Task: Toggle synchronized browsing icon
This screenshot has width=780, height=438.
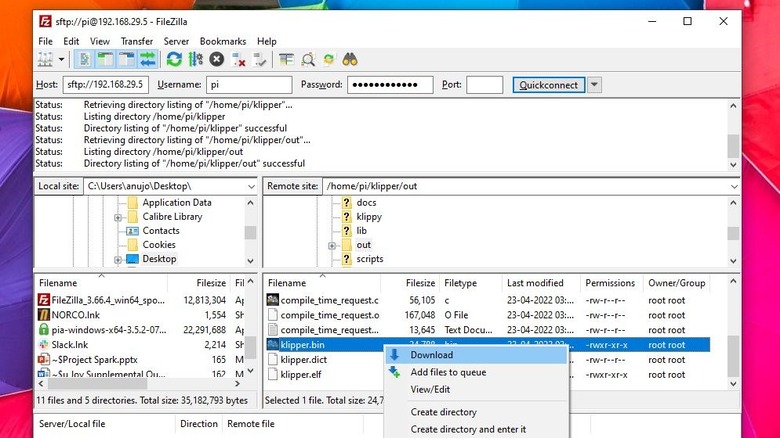Action: click(329, 59)
